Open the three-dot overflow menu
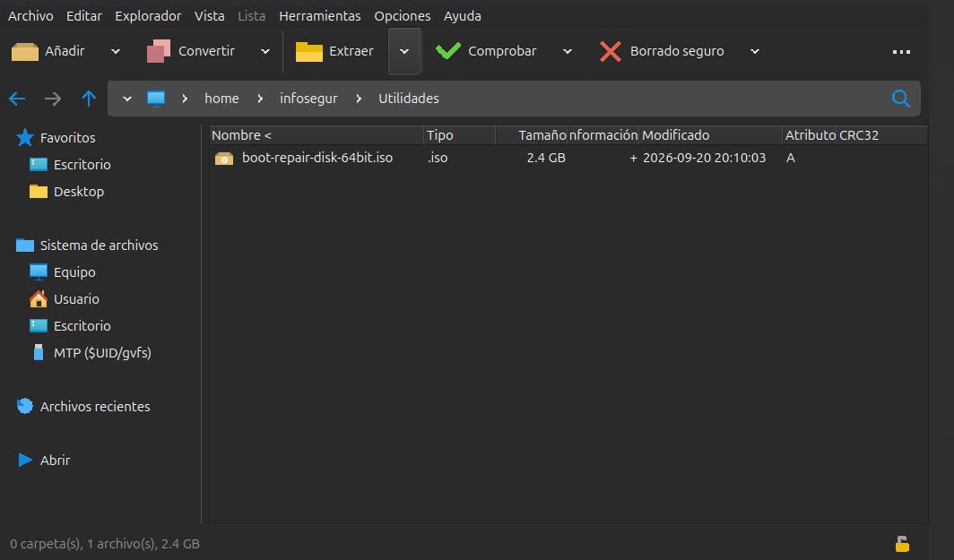The width and height of the screenshot is (954, 560). click(901, 52)
